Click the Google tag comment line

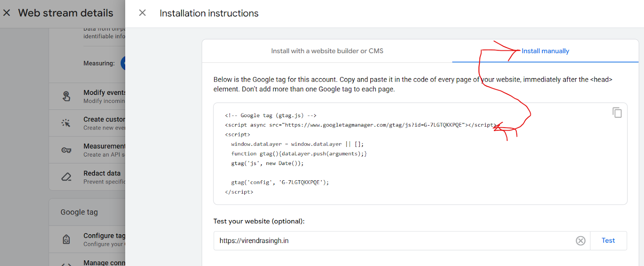271,115
